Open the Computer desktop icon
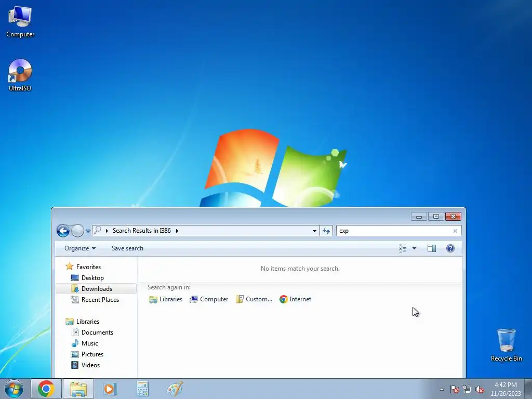Screen dimensions: 532x399 pyautogui.click(x=20, y=22)
